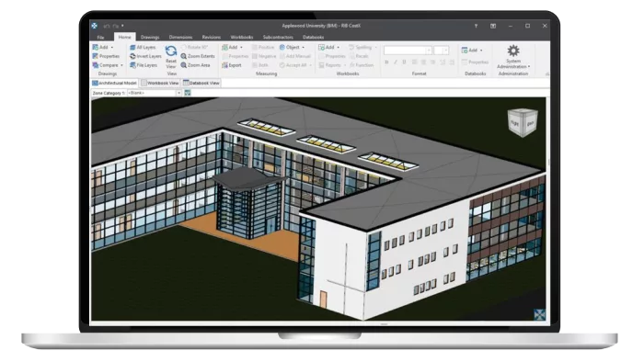
Task: Expand the Databooks Add dropdown arrow
Action: click(x=481, y=51)
